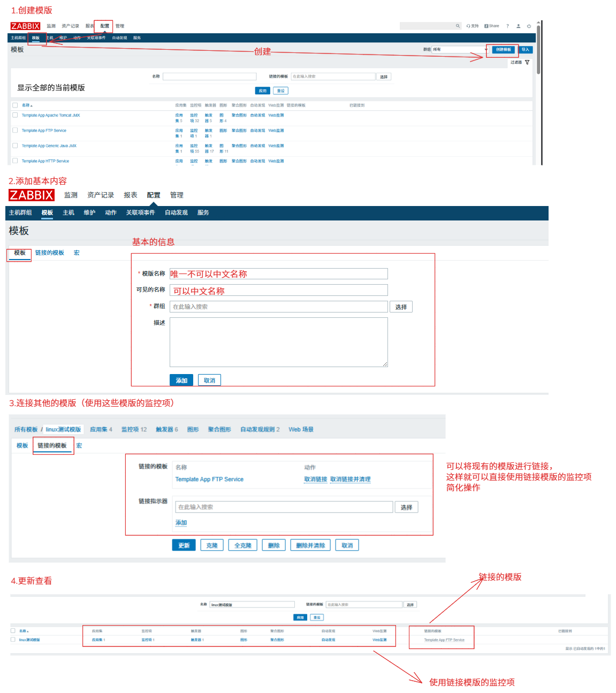
Task: Click the 群组 search input field
Action: pos(279,307)
